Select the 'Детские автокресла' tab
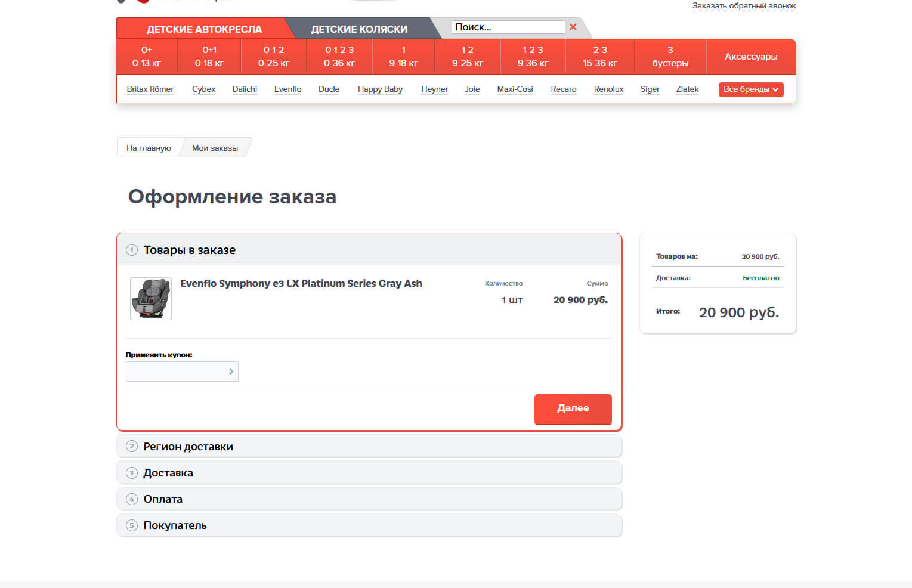 (204, 29)
